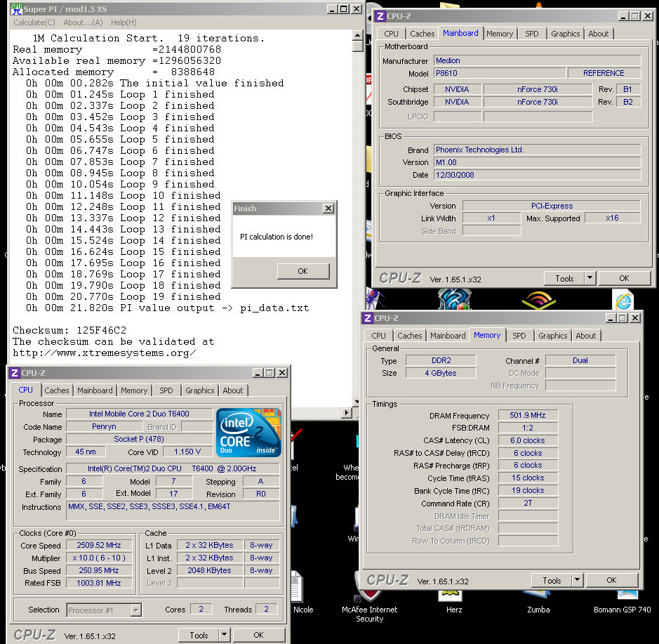Select Caches tab in CPU window of CPU-Z
Viewport: 659px width, 644px height.
click(x=56, y=390)
